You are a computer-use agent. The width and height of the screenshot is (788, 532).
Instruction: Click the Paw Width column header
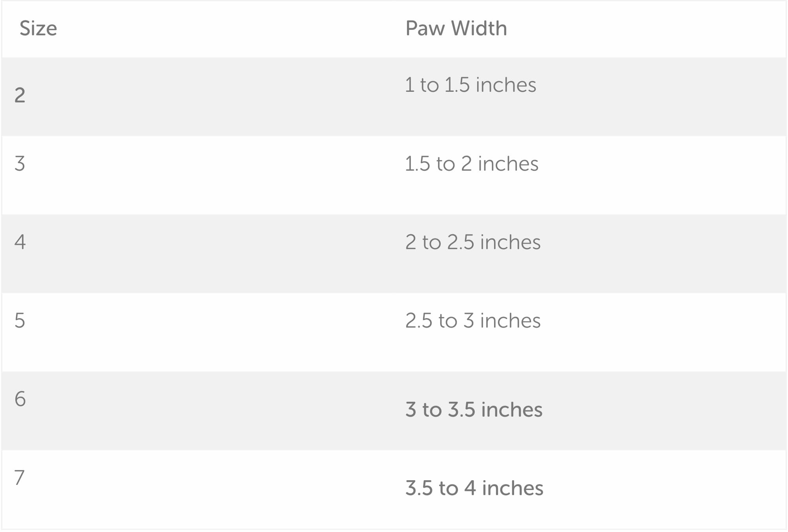click(x=456, y=28)
